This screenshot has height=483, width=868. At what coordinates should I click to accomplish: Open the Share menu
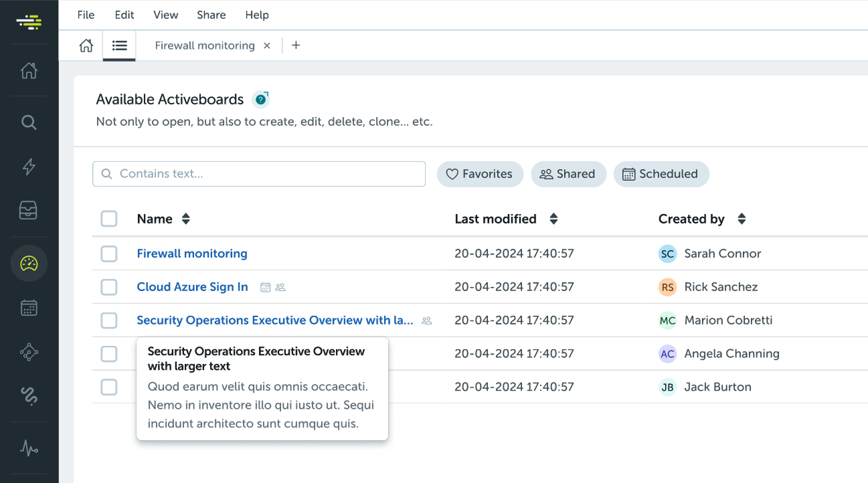211,15
